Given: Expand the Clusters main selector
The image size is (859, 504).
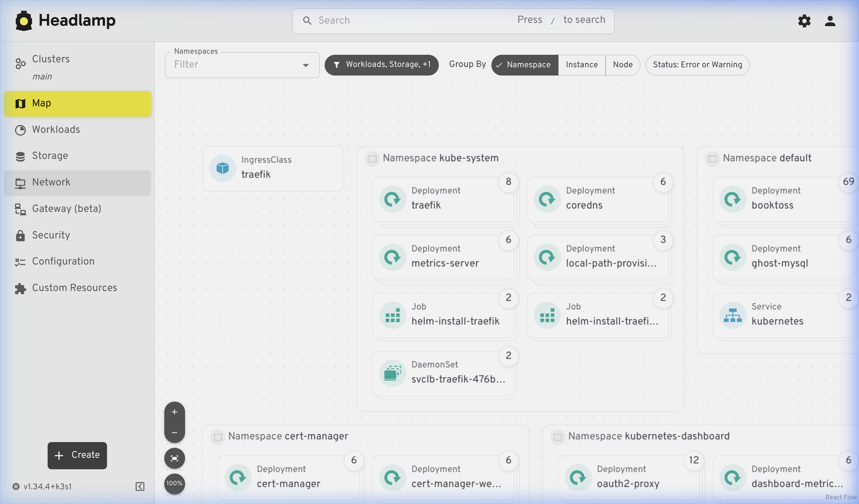Looking at the screenshot, I should pos(51,67).
